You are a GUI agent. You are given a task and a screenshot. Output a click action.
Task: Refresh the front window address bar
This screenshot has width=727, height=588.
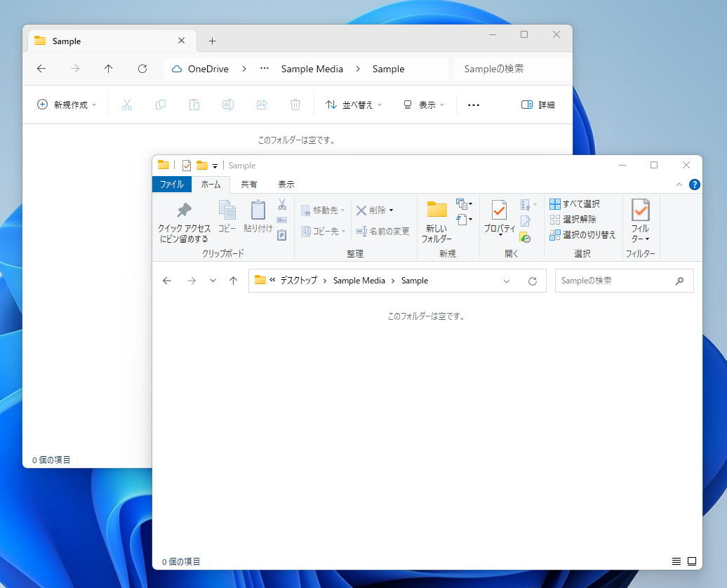point(532,281)
